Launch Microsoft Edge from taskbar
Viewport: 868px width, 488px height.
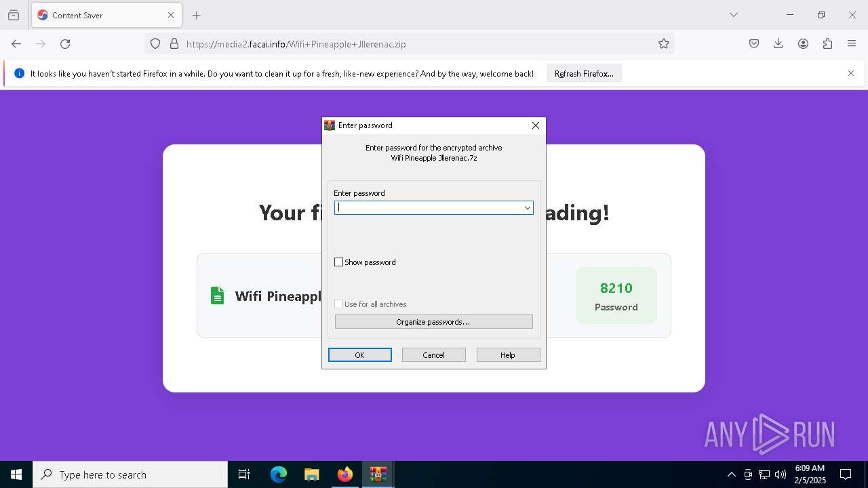point(279,474)
